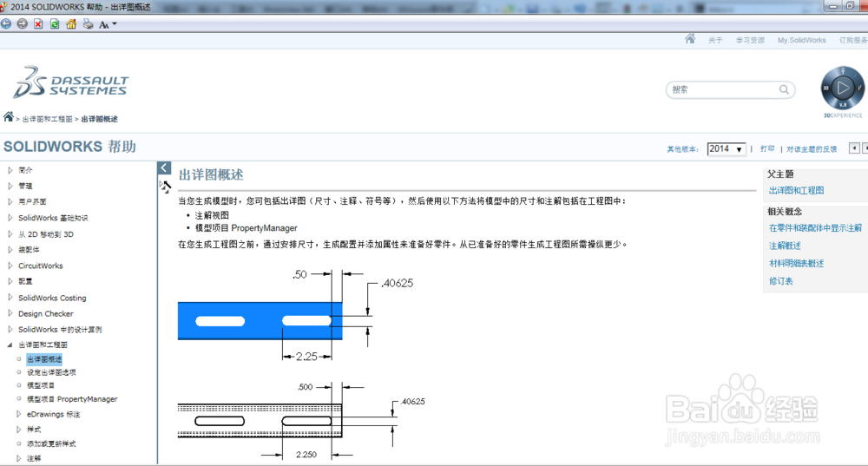Collapse the 出详图和工程图 tree node
Screen dimensions: 868x466
(x=10, y=345)
